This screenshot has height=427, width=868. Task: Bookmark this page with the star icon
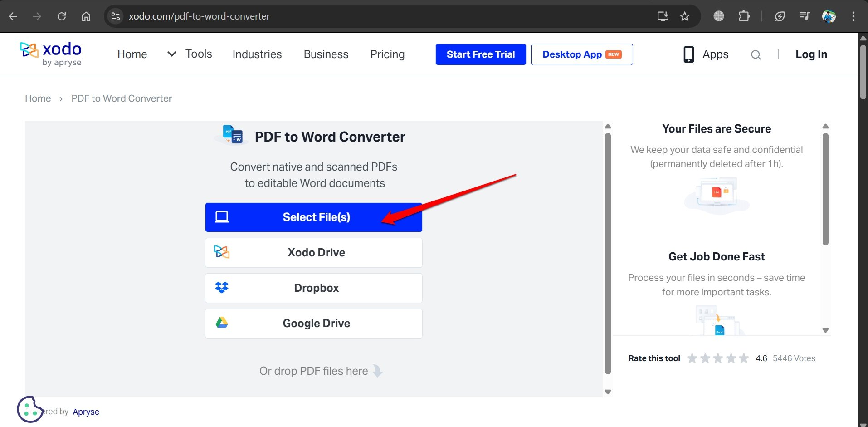[685, 16]
